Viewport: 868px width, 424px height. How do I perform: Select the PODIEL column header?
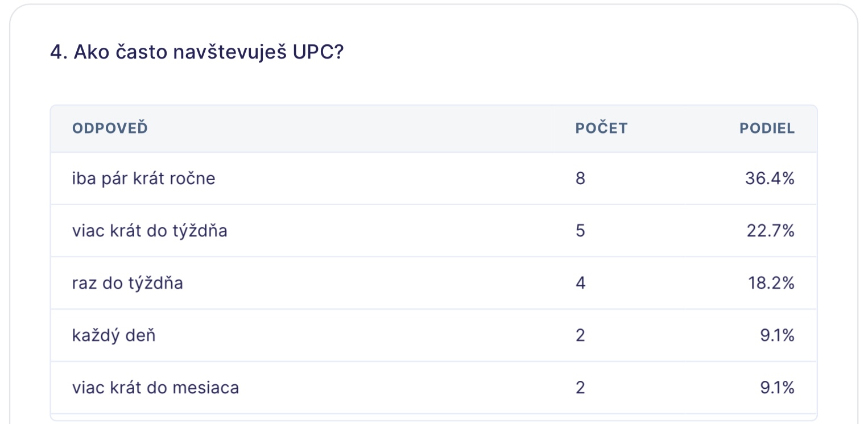(767, 128)
